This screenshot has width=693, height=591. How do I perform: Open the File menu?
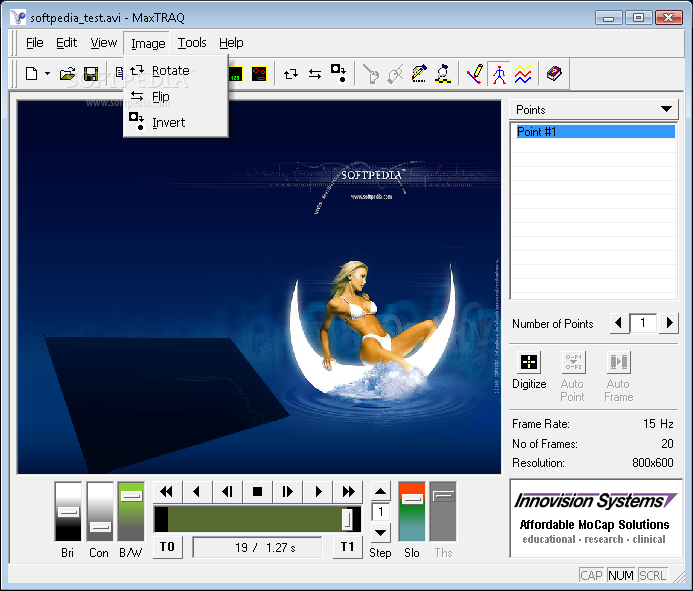click(x=34, y=43)
